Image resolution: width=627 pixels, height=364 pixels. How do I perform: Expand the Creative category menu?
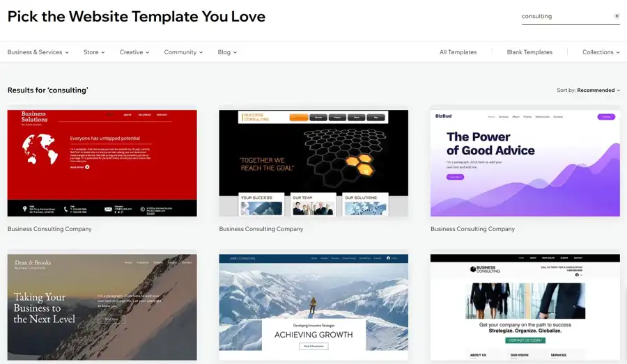pos(134,52)
